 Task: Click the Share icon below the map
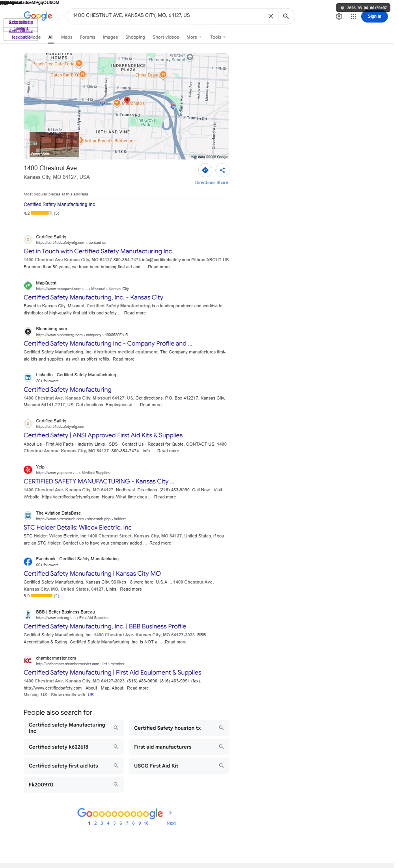222,170
